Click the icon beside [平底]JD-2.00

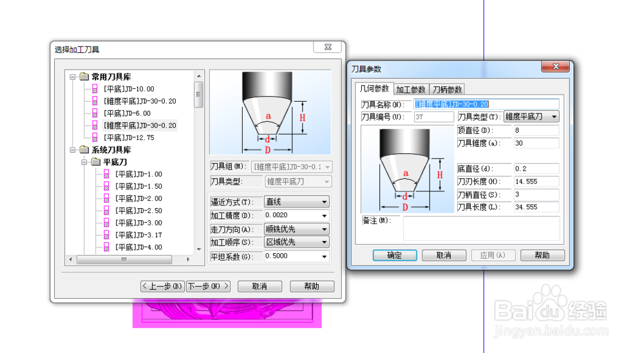click(106, 198)
